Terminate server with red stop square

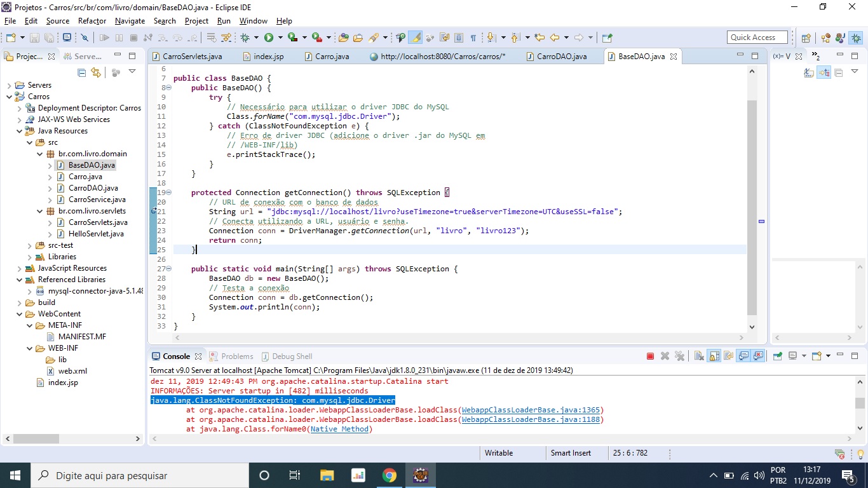(650, 356)
